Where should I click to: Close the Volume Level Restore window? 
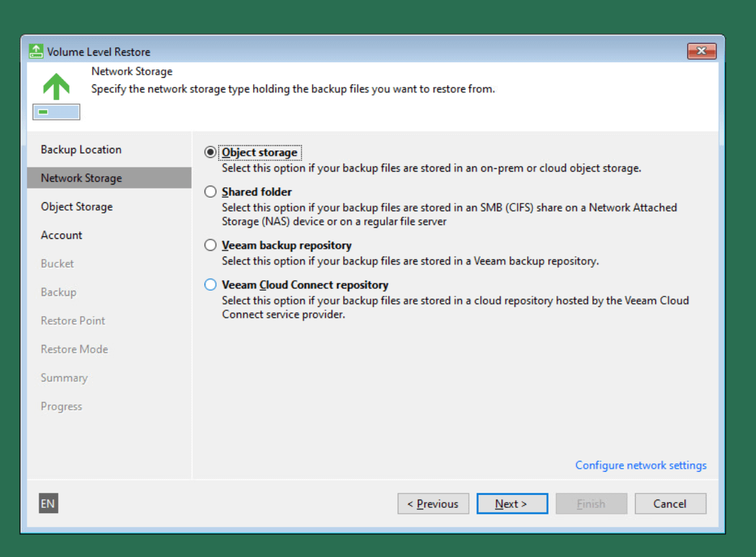(701, 51)
